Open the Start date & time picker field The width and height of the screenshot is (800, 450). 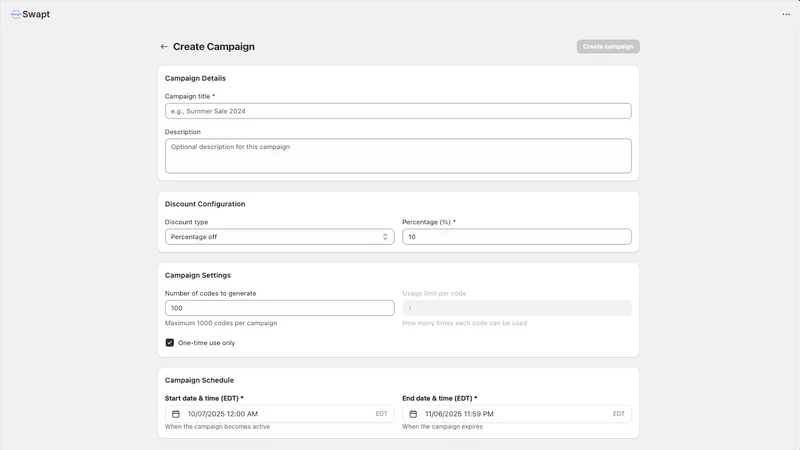pyautogui.click(x=280, y=414)
